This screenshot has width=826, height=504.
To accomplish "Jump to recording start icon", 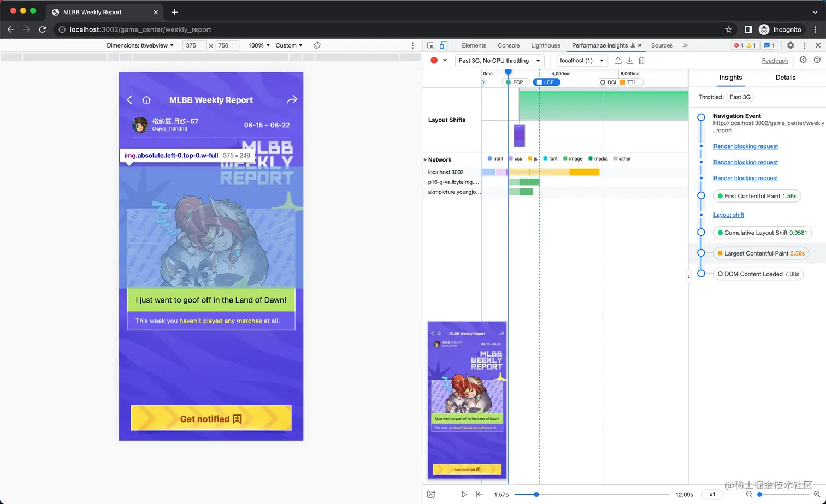I will pos(479,494).
